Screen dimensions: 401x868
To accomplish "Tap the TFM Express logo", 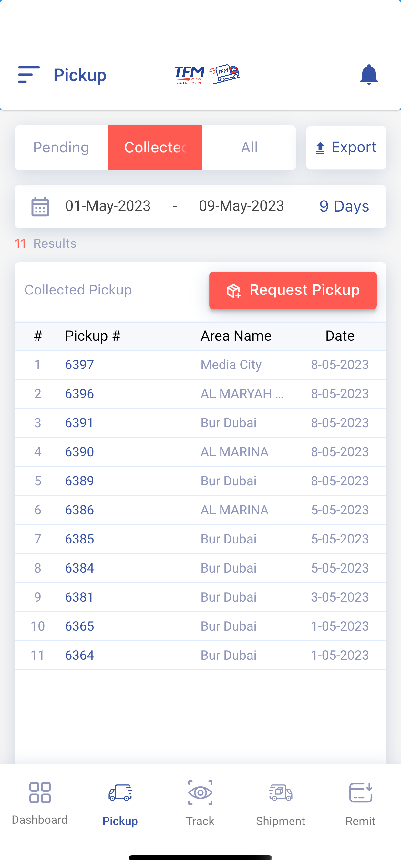I will click(207, 75).
